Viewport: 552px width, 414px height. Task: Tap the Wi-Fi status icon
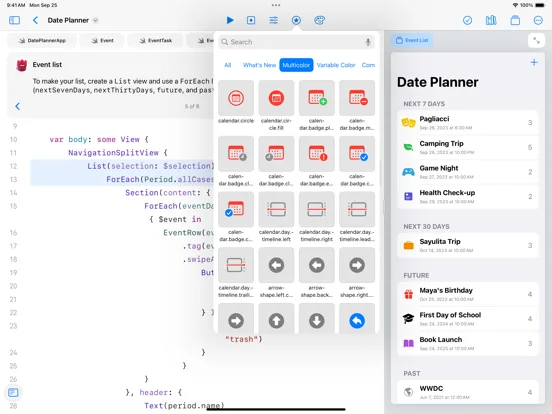(x=515, y=5)
